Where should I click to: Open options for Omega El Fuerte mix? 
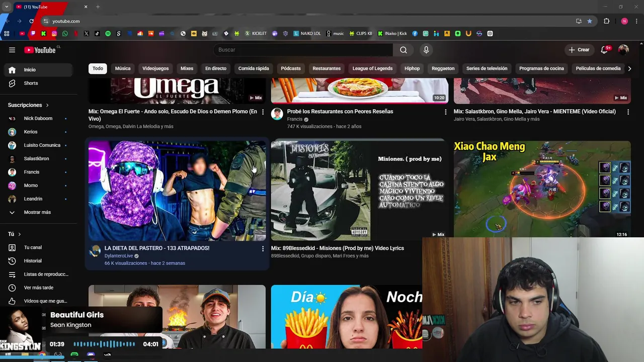click(263, 112)
